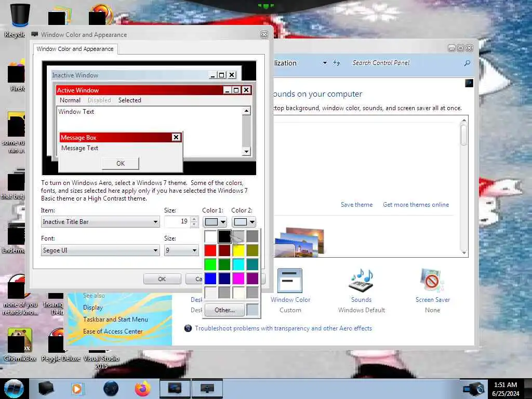Open the clock showing 1:51 AM
The image size is (532, 399).
(x=506, y=389)
